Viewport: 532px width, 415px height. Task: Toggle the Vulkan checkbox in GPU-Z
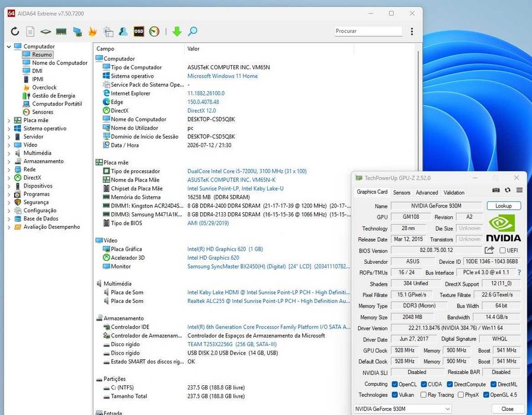[395, 395]
